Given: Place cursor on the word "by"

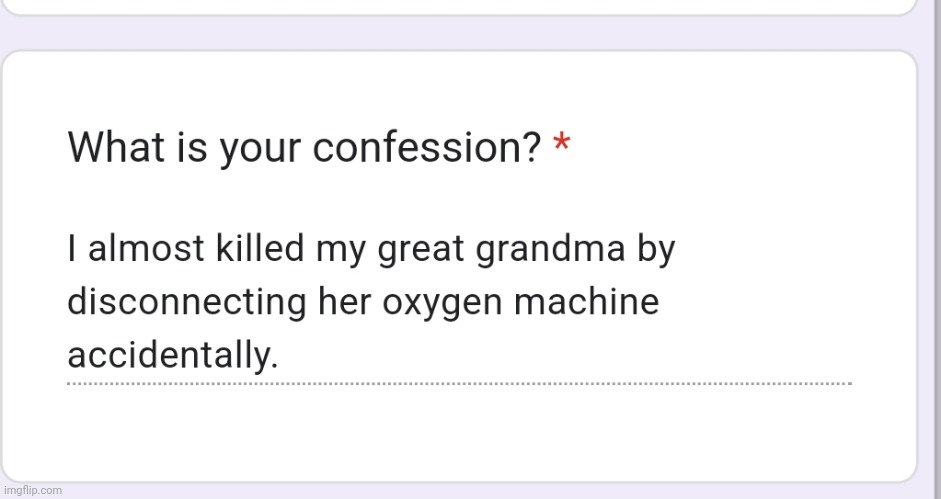Looking at the screenshot, I should coord(656,249).
